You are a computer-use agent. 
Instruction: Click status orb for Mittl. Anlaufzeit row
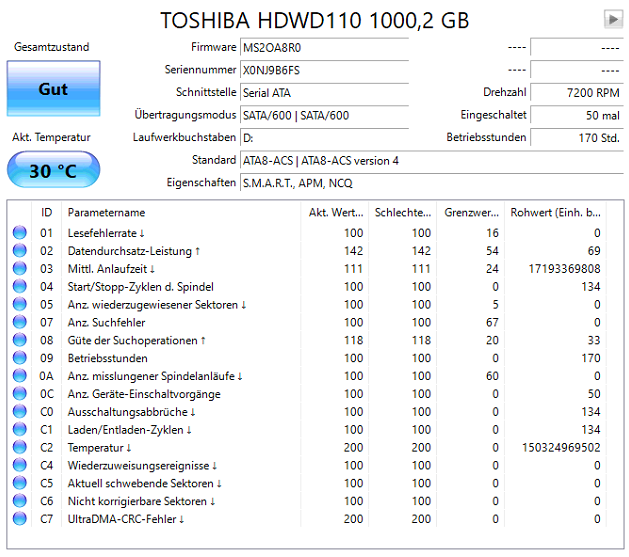pos(19,268)
